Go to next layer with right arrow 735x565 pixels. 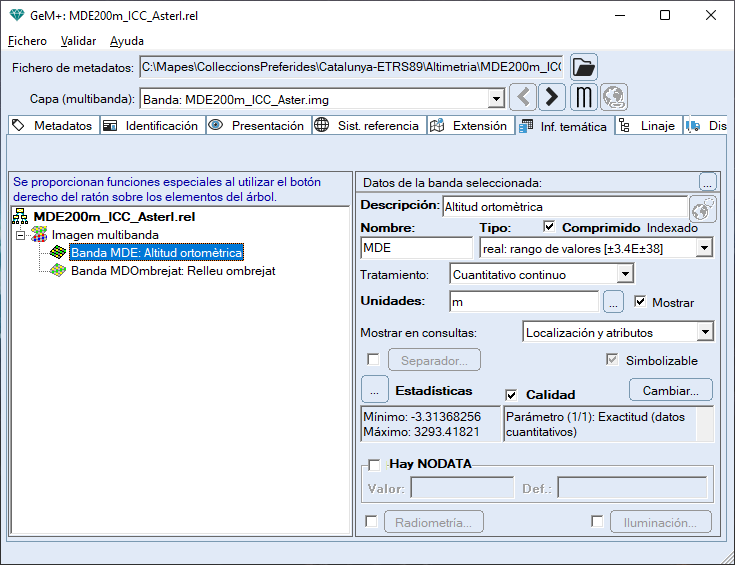[551, 98]
